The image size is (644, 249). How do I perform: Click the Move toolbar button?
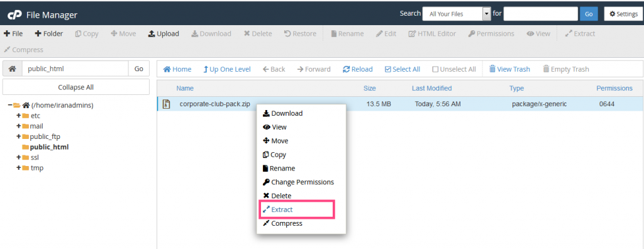[x=123, y=34]
